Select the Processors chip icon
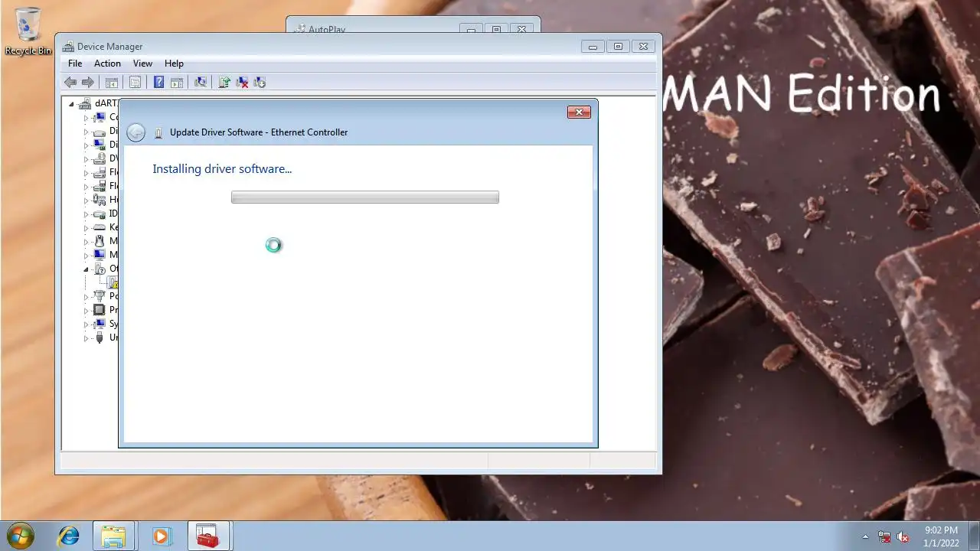Screen dimensions: 980x551 (x=99, y=310)
